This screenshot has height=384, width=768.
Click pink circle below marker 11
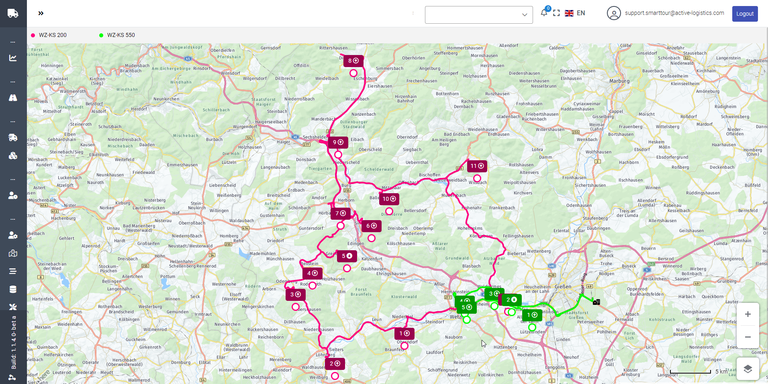coord(477,178)
